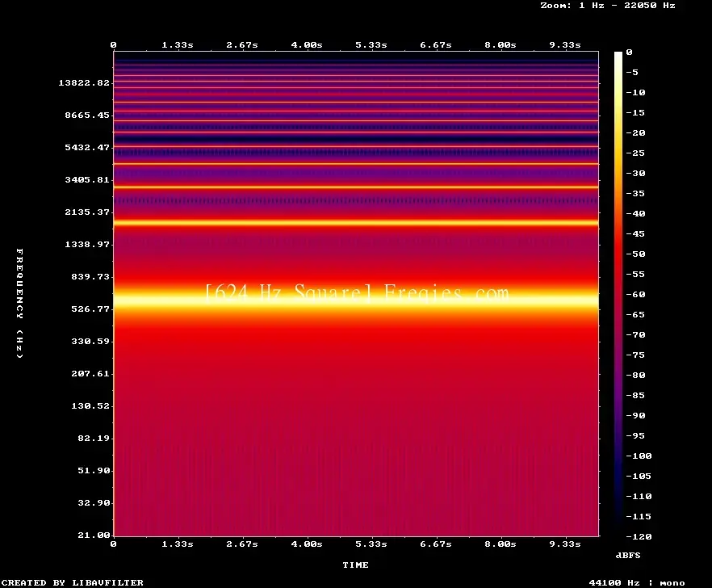Viewport: 712px width, 588px height.
Task: Pick the -30 dBFS scale label
Action: point(635,173)
